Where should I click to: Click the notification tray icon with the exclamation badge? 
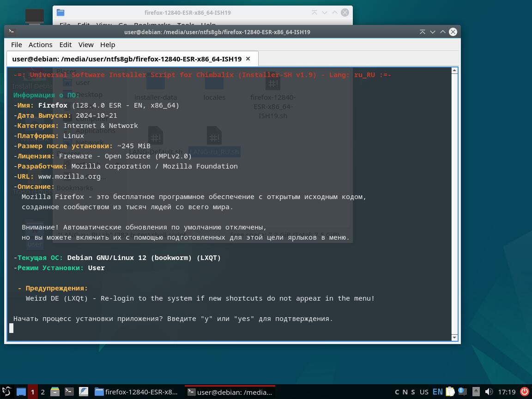click(462, 392)
